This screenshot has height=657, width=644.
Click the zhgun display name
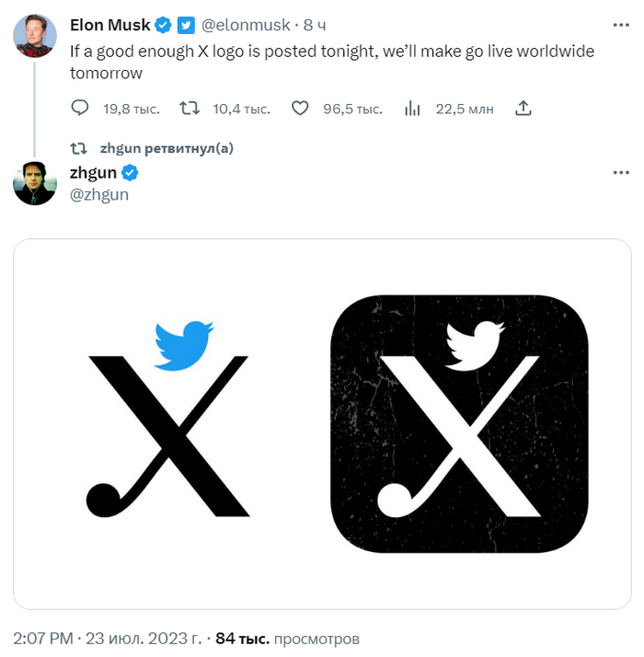tap(94, 172)
